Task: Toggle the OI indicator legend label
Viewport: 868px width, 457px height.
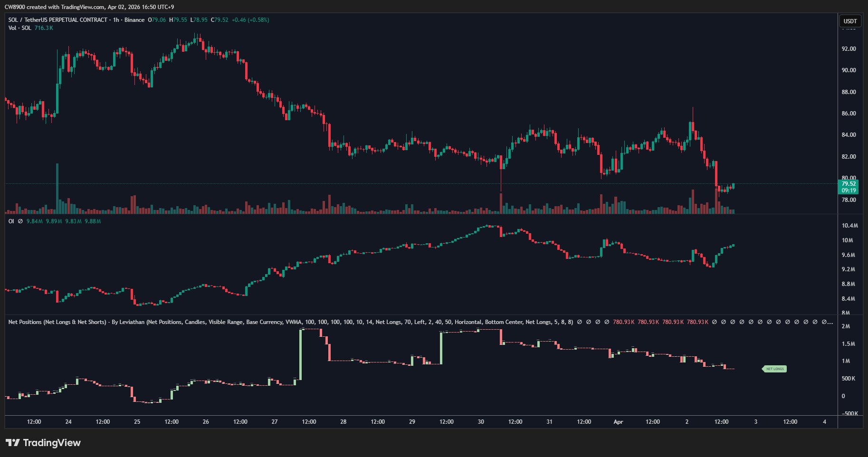Action: [x=11, y=221]
